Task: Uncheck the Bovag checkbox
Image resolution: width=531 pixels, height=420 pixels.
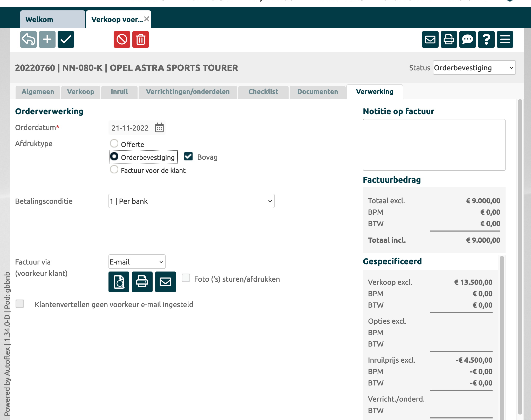Action: [x=188, y=156]
